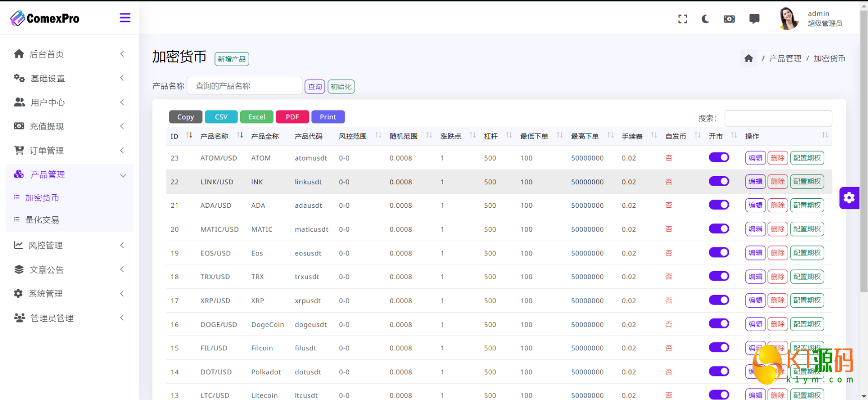Click the 产品名称 query input field
Image resolution: width=868 pixels, height=400 pixels.
pyautogui.click(x=244, y=86)
